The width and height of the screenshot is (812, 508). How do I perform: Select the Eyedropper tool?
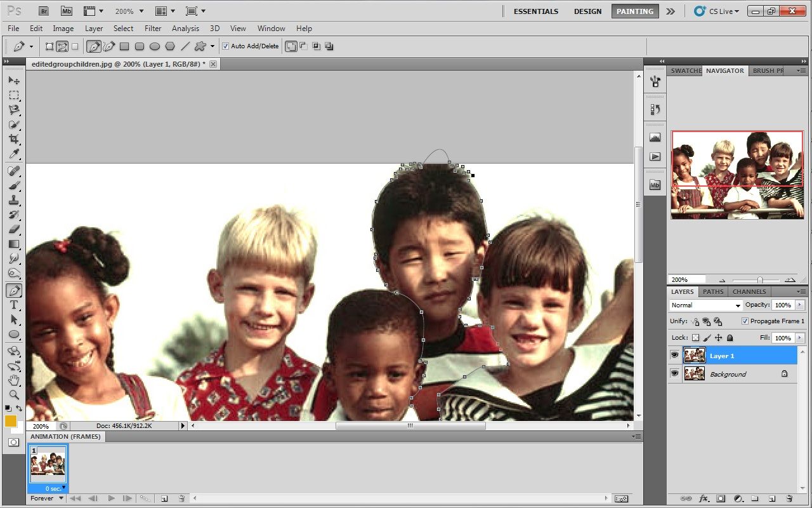14,154
